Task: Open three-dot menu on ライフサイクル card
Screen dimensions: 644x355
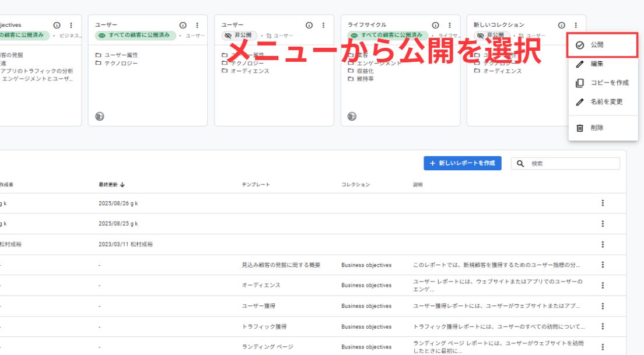Action: coord(449,25)
